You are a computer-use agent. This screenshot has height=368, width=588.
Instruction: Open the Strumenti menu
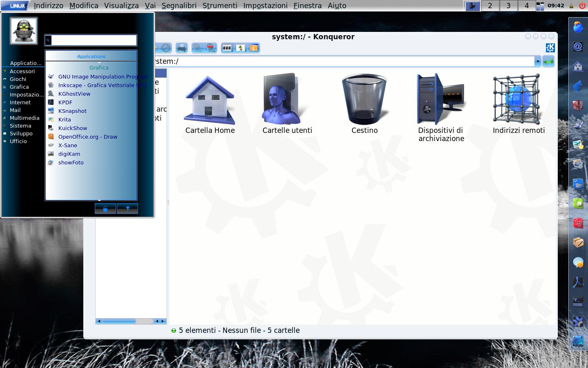point(220,6)
